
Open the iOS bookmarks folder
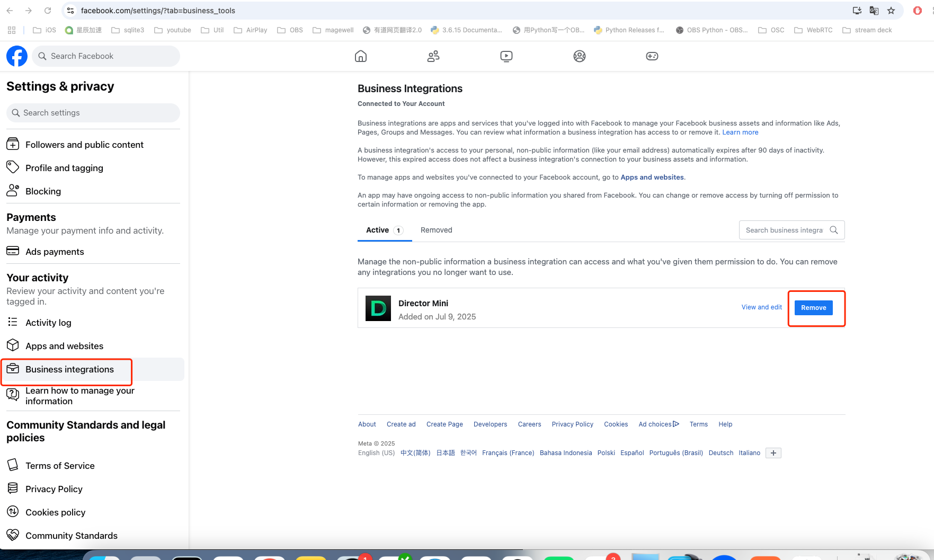[x=45, y=30]
